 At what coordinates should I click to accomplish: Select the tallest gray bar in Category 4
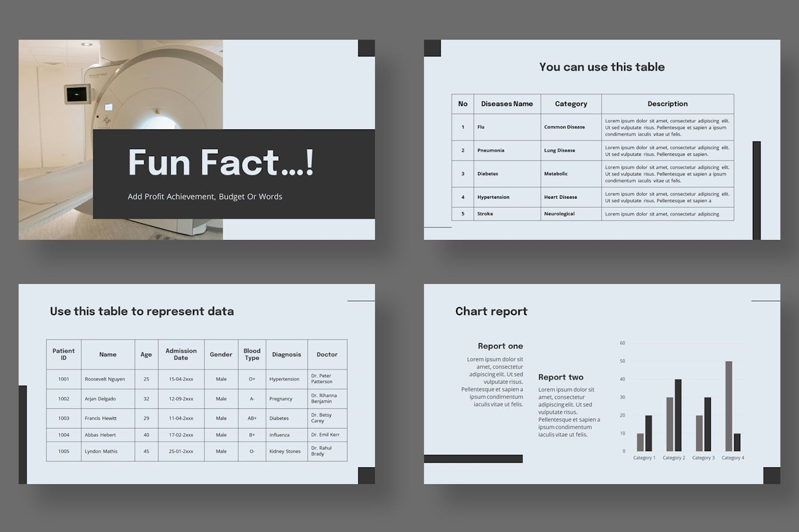pyautogui.click(x=728, y=406)
